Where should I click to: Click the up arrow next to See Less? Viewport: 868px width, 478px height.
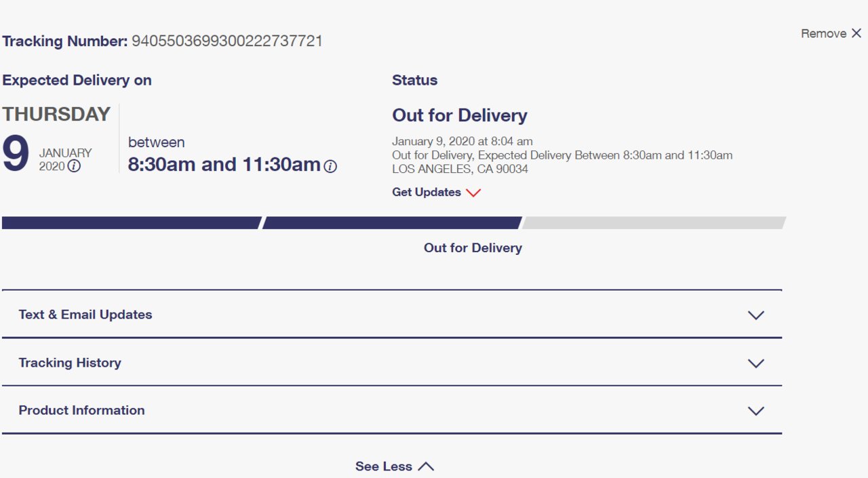[x=426, y=466]
